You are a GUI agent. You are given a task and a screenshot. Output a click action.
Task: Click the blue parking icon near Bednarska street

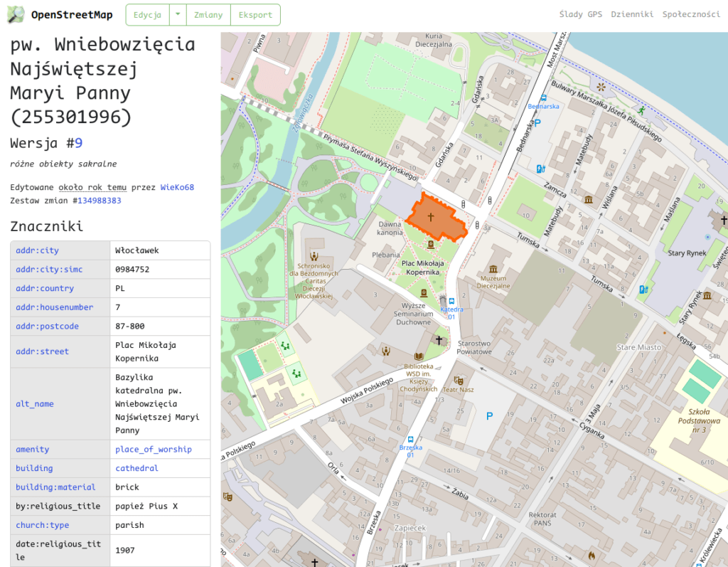click(537, 123)
